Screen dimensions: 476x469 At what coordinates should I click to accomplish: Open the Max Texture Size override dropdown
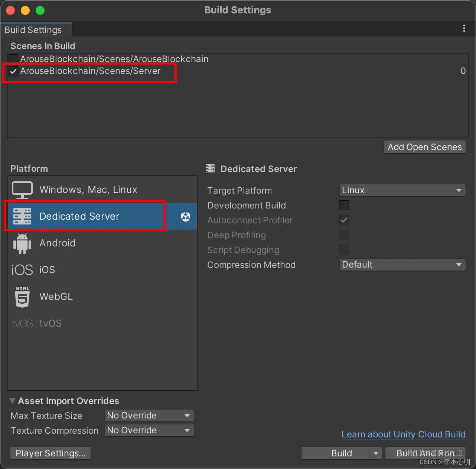(x=149, y=415)
